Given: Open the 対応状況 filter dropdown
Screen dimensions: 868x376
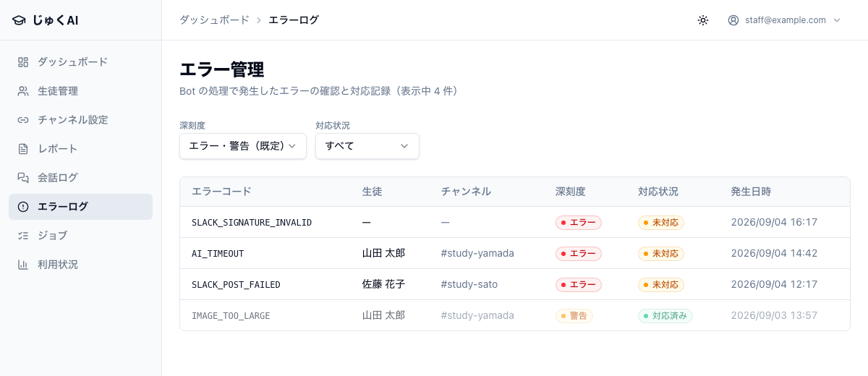Looking at the screenshot, I should [x=367, y=146].
